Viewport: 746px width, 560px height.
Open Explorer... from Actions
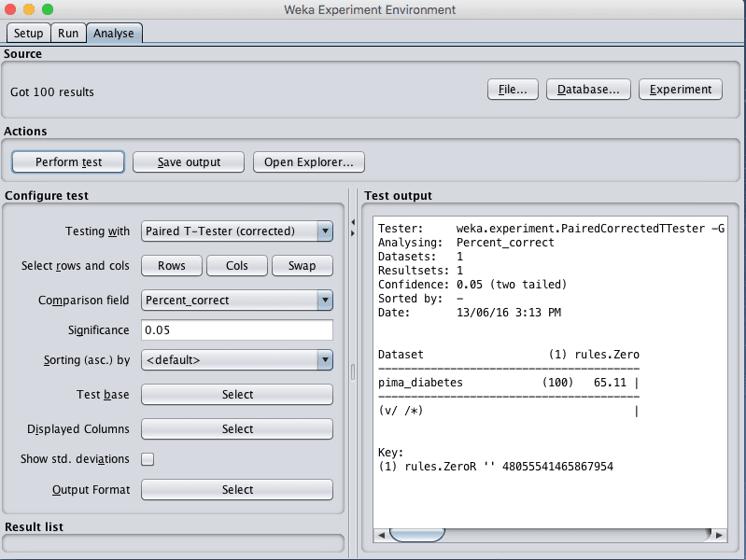[309, 162]
